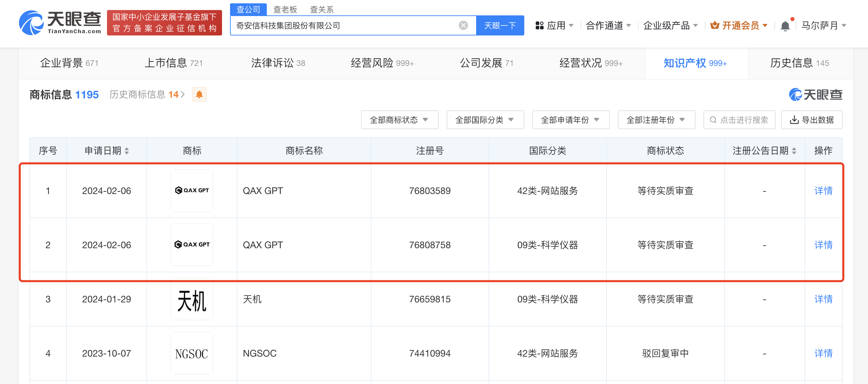Open the 全部申请年份 dropdown
The width and height of the screenshot is (868, 384).
[x=571, y=120]
